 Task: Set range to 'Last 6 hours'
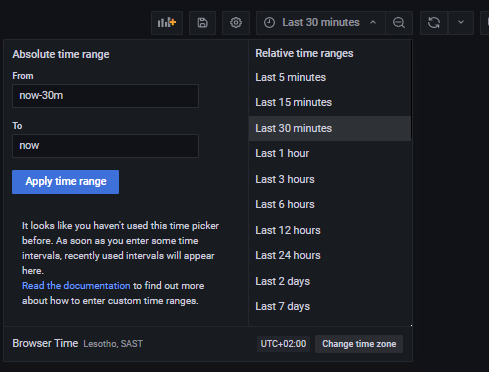click(330, 204)
